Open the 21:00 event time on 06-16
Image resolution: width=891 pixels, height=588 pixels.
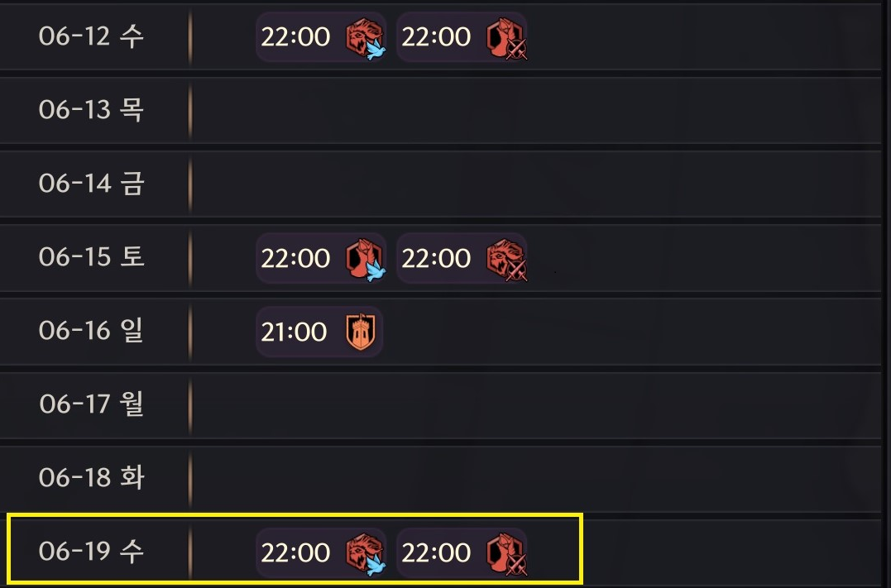pos(294,332)
